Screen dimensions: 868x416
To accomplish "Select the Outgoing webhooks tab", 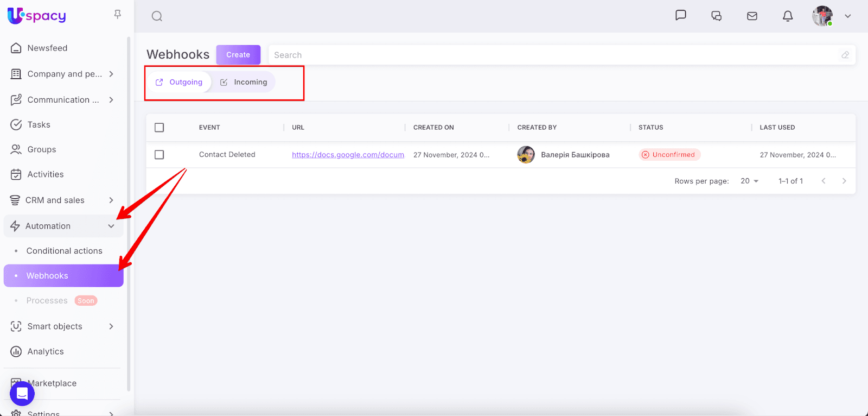I will [179, 82].
